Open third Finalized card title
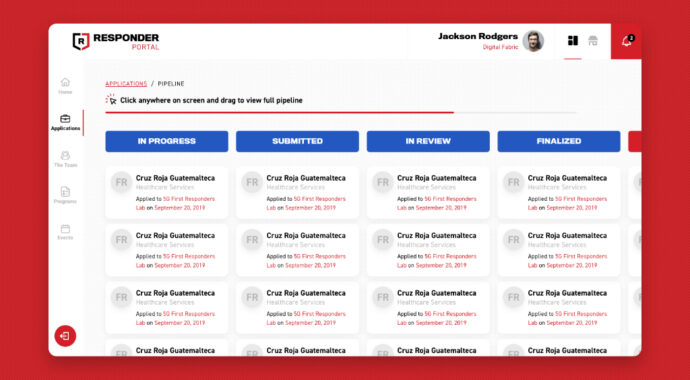690x380 pixels. coord(567,293)
